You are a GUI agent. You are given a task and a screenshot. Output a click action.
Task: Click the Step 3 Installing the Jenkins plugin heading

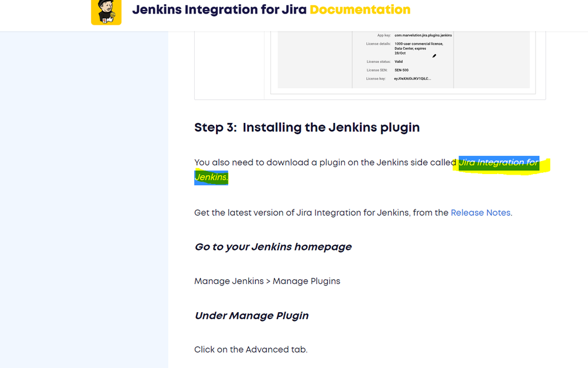[307, 127]
